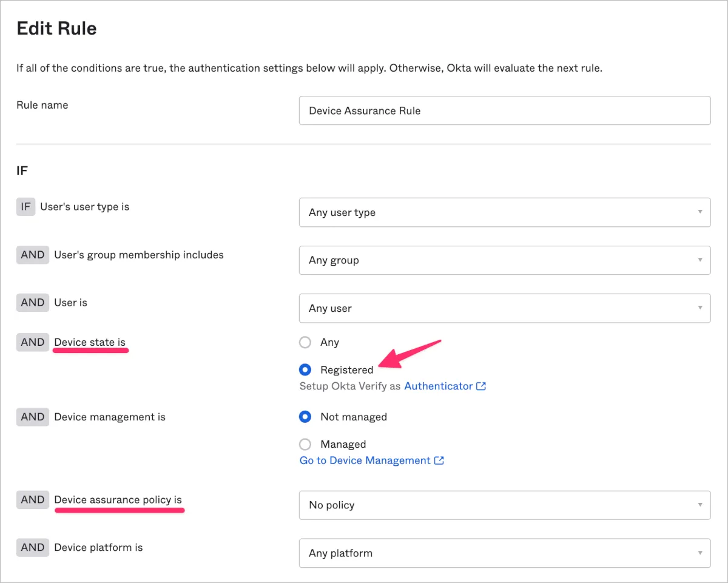Click arrow on Any user type dropdown
The height and width of the screenshot is (583, 728).
(x=700, y=212)
